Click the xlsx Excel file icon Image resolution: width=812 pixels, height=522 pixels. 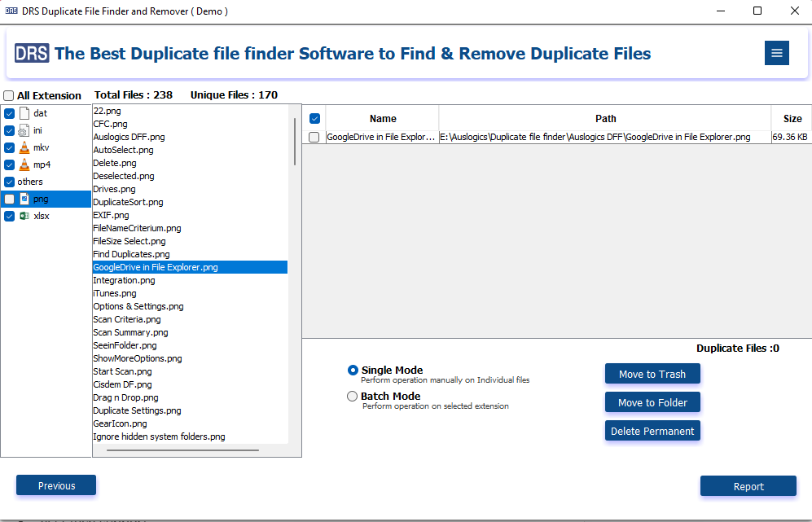(24, 216)
